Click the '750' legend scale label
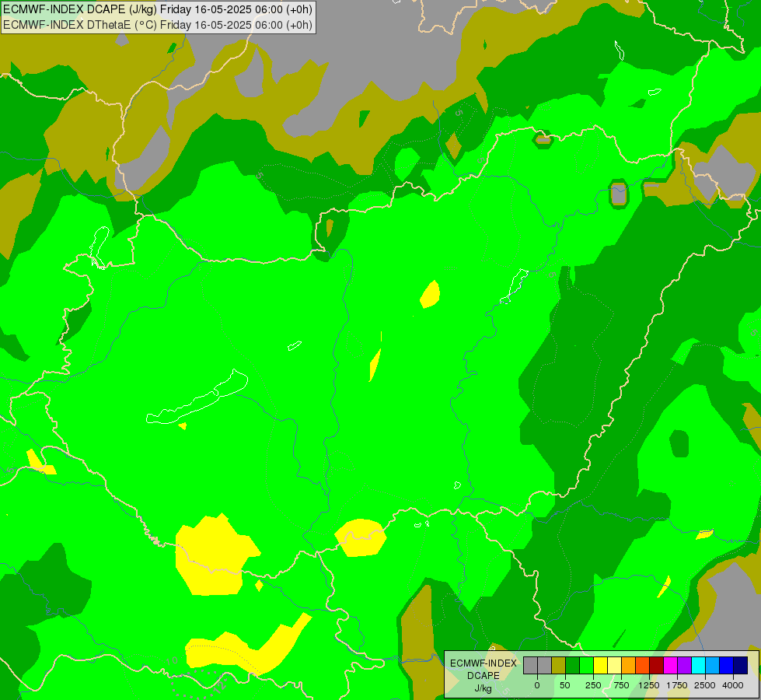The width and height of the screenshot is (761, 700). 621,685
